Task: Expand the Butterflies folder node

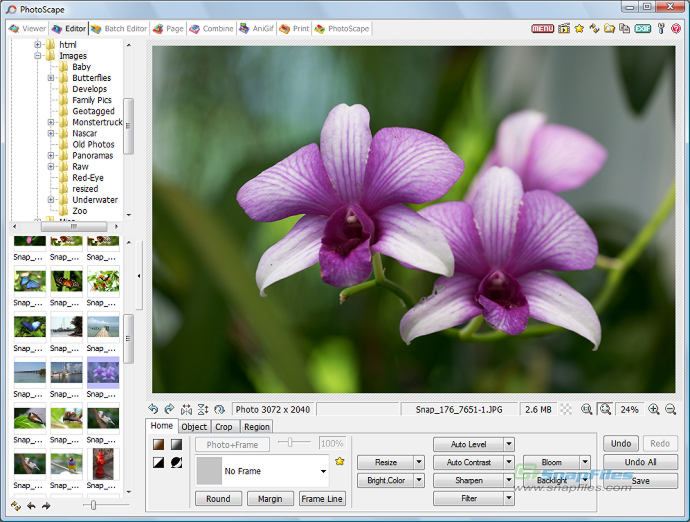Action: 51,78
